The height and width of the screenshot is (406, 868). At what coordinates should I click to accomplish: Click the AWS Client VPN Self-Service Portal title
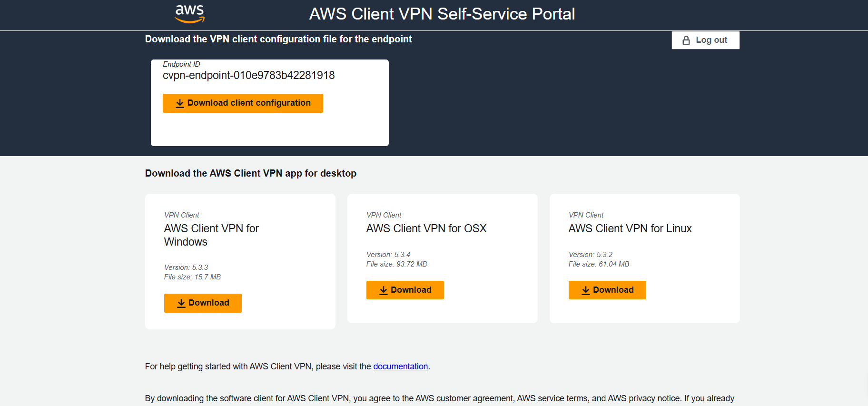tap(442, 14)
